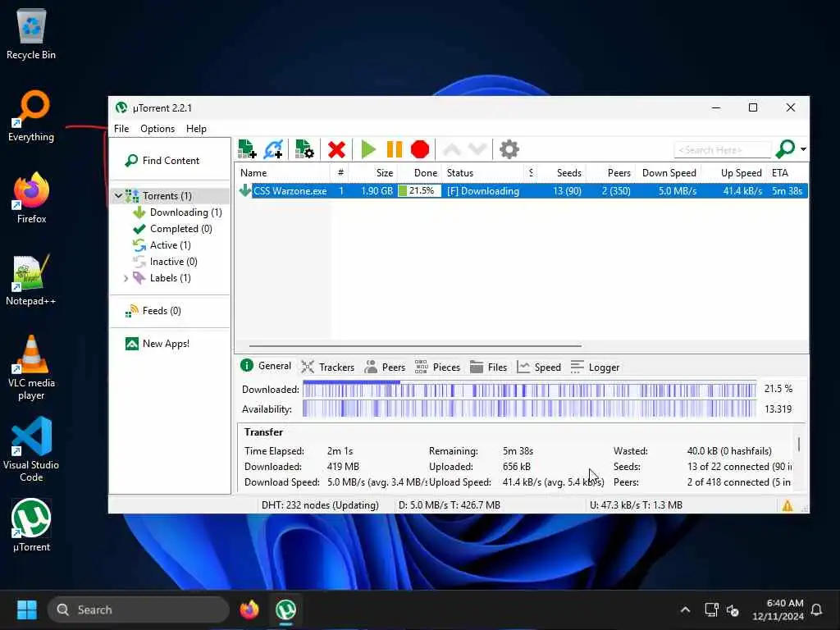Screen dimensions: 840x630
Task: Move torrent up the queue arrow
Action: tap(452, 149)
